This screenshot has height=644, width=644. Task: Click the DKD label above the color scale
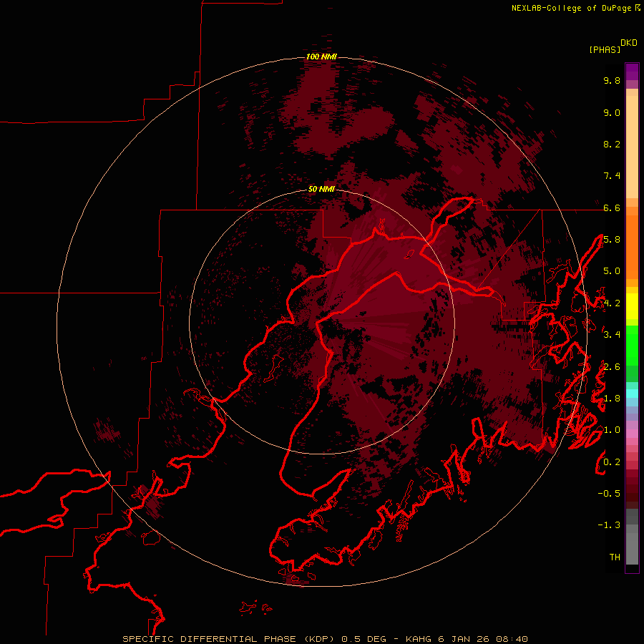(629, 43)
